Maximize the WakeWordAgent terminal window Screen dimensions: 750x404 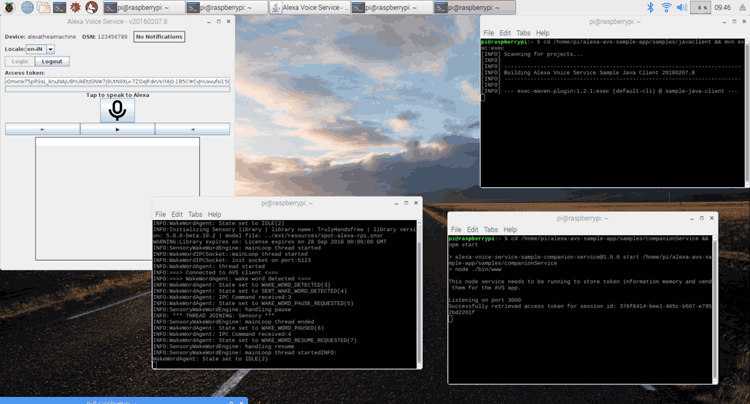[406, 203]
